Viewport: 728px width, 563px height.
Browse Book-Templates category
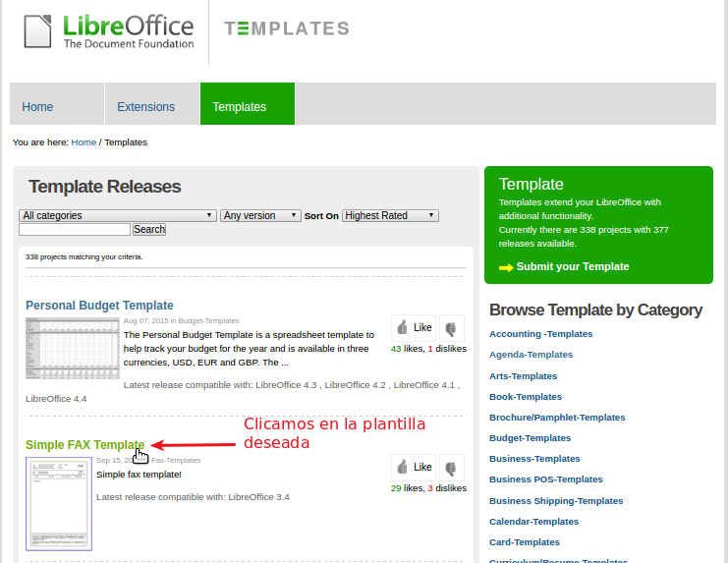click(526, 397)
